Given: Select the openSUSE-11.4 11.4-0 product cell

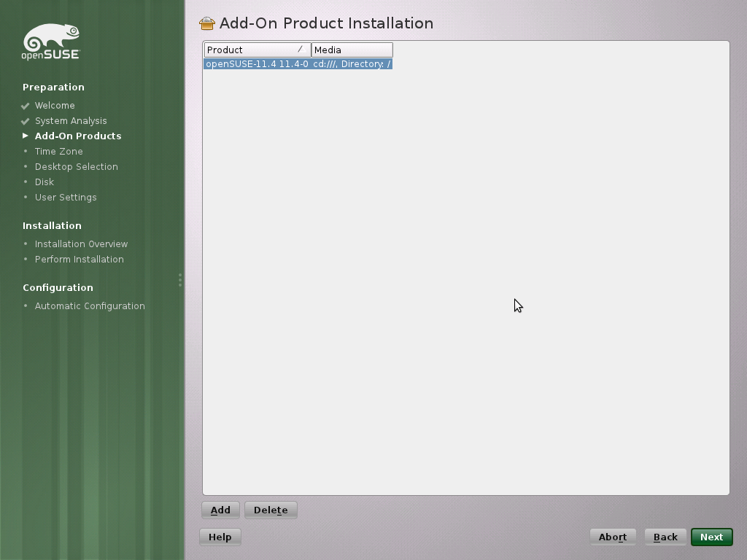Looking at the screenshot, I should (x=258, y=64).
